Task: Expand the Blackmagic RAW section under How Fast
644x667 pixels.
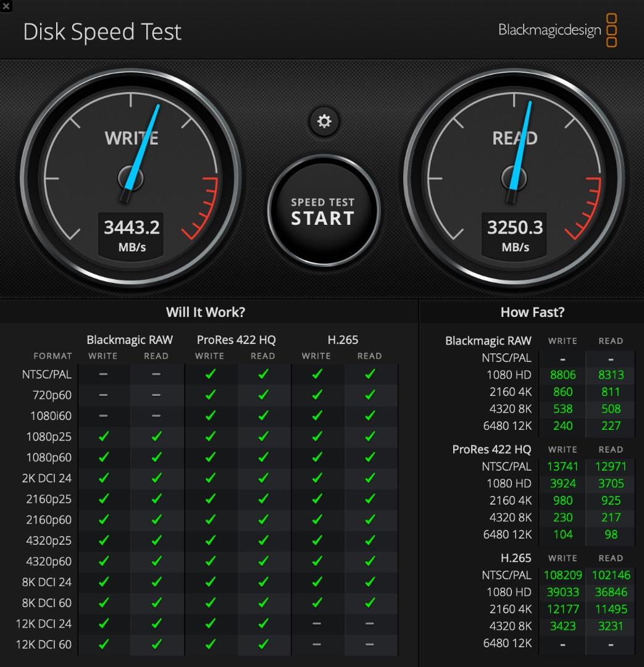Action: 488,340
